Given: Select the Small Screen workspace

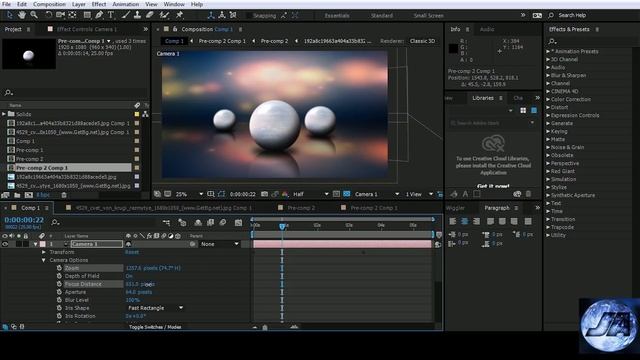Looking at the screenshot, I should (428, 16).
